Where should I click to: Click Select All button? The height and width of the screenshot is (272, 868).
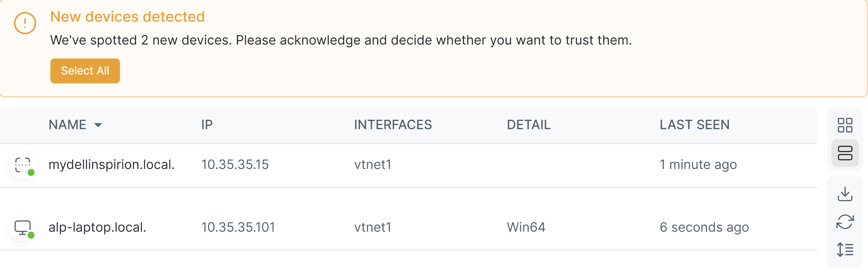pos(85,71)
